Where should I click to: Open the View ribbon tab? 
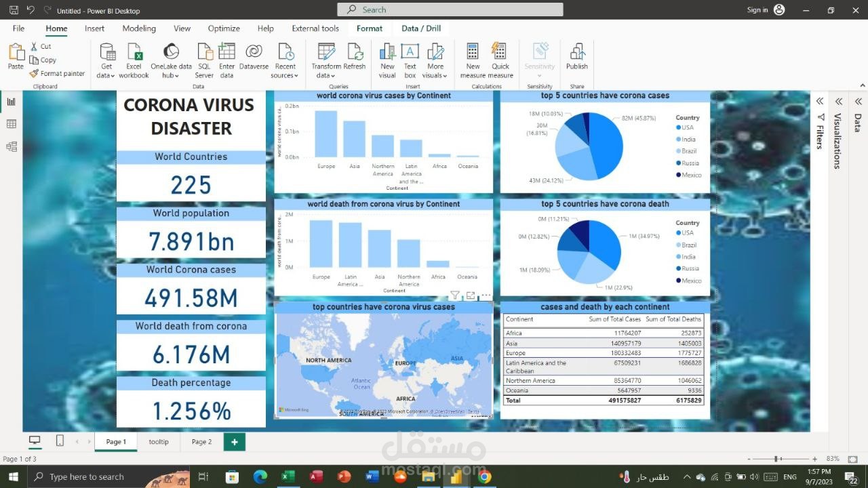click(182, 28)
